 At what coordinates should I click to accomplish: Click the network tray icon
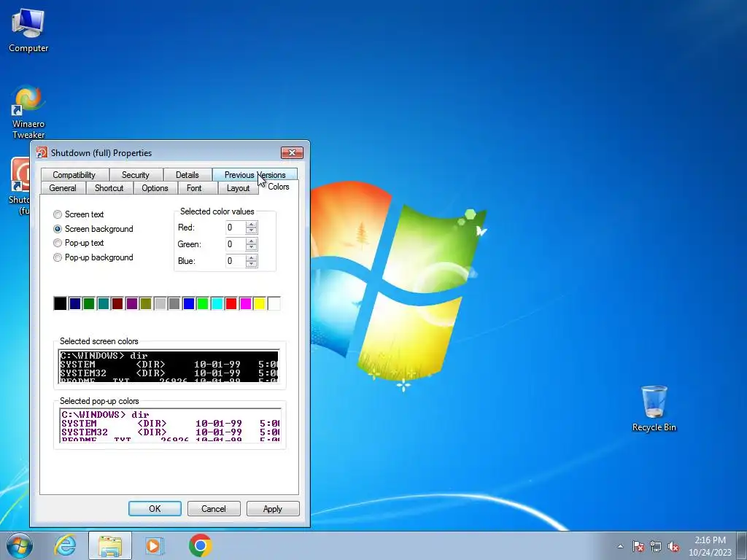coord(656,546)
